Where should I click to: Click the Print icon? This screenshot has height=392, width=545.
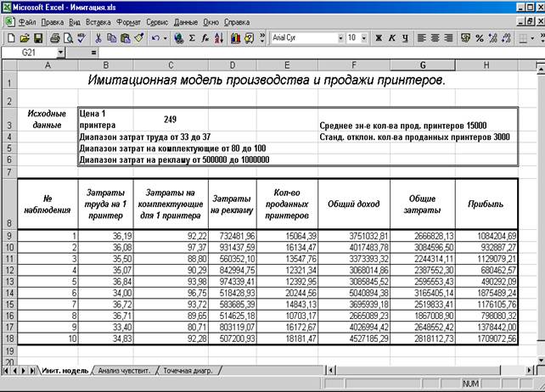click(x=55, y=38)
